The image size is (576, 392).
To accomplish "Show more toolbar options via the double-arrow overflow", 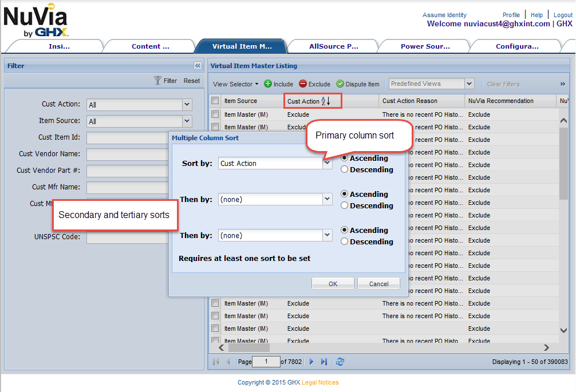I will tap(563, 84).
